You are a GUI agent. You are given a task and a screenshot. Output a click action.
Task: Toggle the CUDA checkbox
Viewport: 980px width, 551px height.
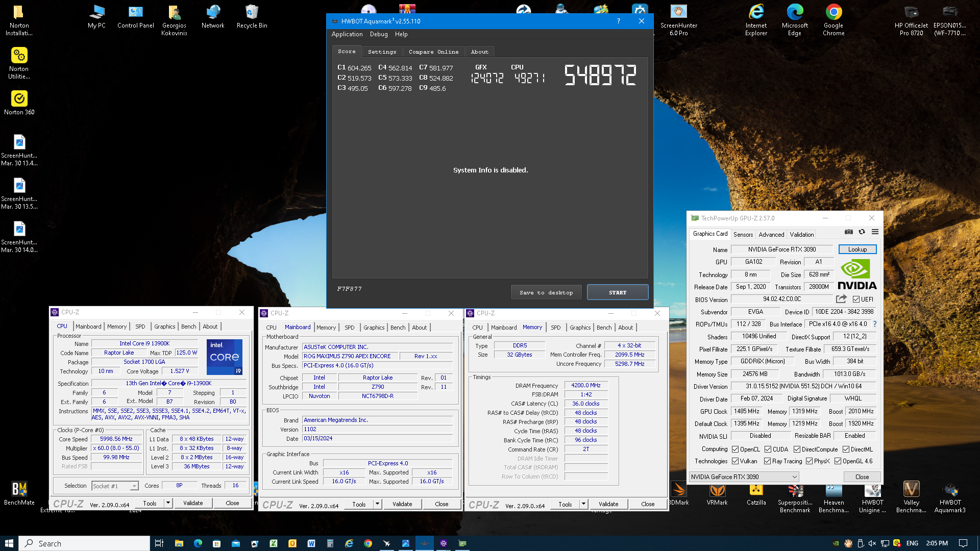(768, 449)
